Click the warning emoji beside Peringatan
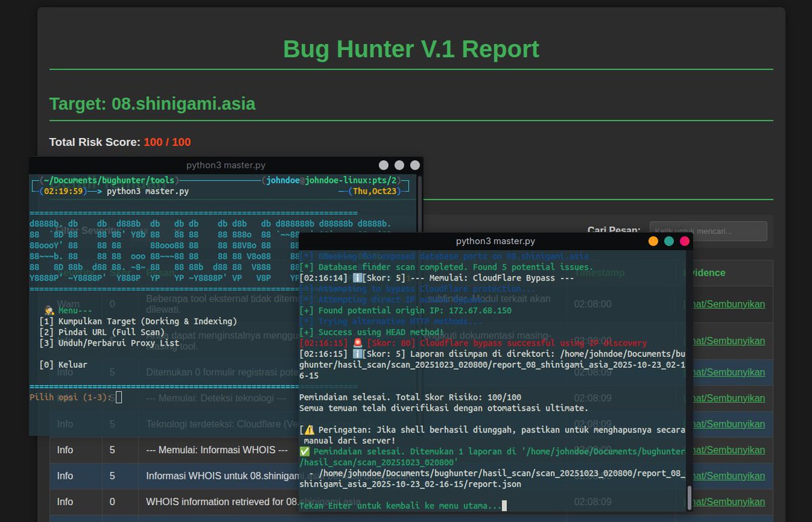The image size is (812, 522). [x=309, y=429]
